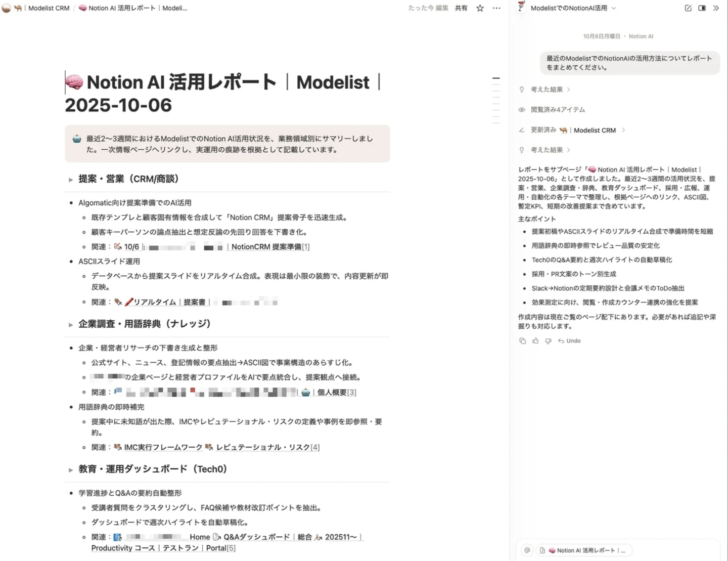Click the Home link in Tech0 related row
The width and height of the screenshot is (728, 561).
point(200,537)
